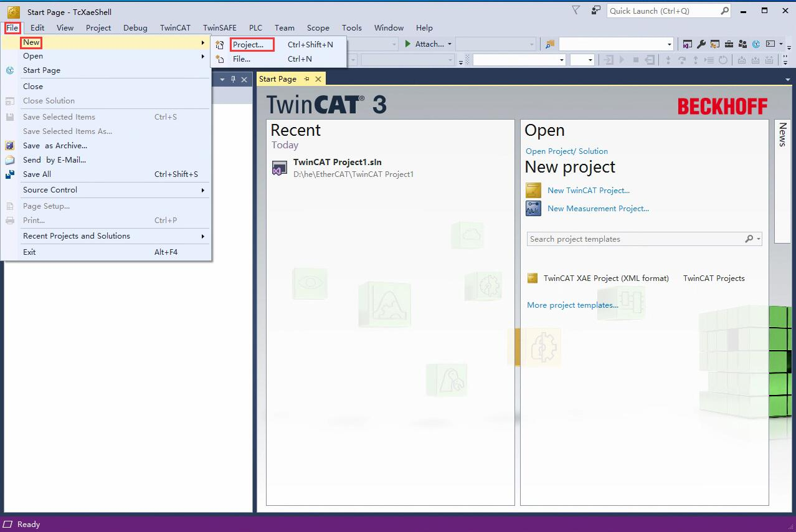Expand Recent Projects and Solutions submenu
This screenshot has height=532, width=796.
(76, 235)
